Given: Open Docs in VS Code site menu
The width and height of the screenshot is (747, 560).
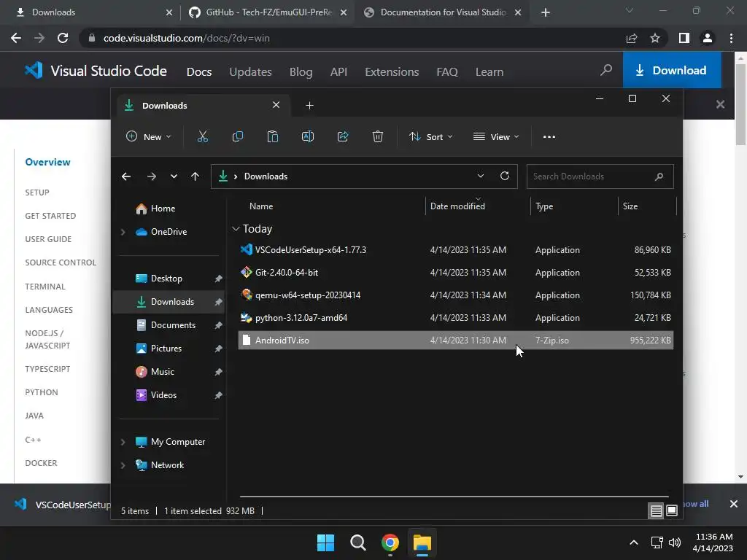Looking at the screenshot, I should pyautogui.click(x=199, y=72).
